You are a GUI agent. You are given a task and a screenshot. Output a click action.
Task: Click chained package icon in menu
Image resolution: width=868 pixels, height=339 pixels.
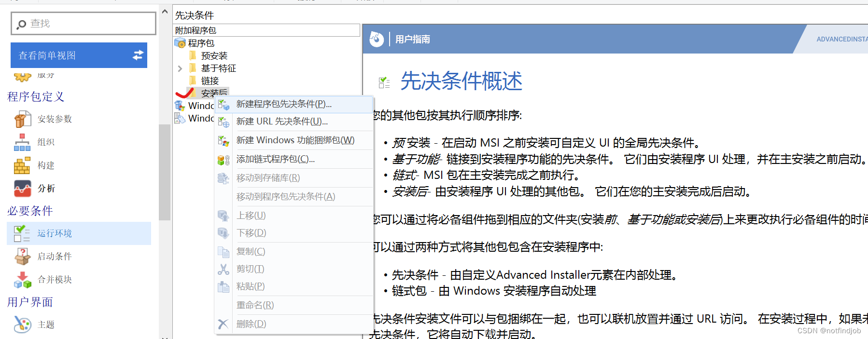tap(224, 160)
